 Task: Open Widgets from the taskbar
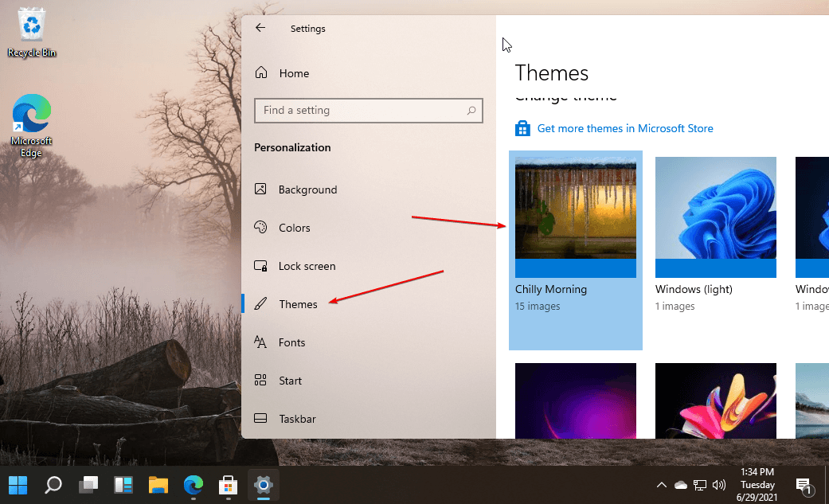123,485
